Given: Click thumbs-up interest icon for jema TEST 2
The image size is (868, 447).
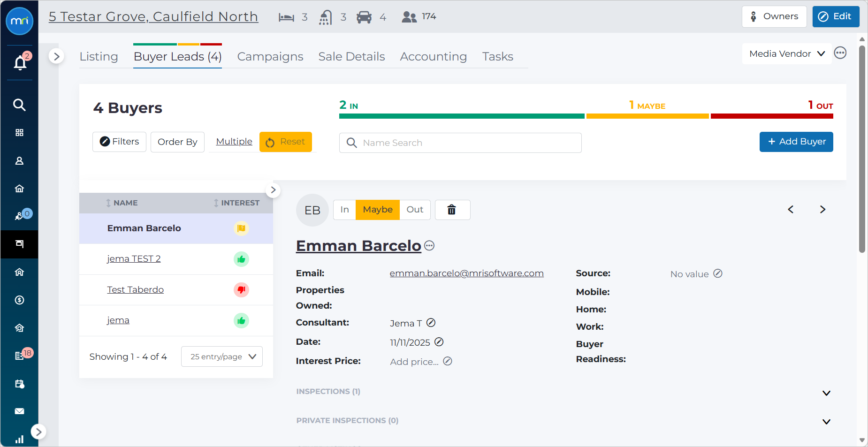Looking at the screenshot, I should [241, 259].
